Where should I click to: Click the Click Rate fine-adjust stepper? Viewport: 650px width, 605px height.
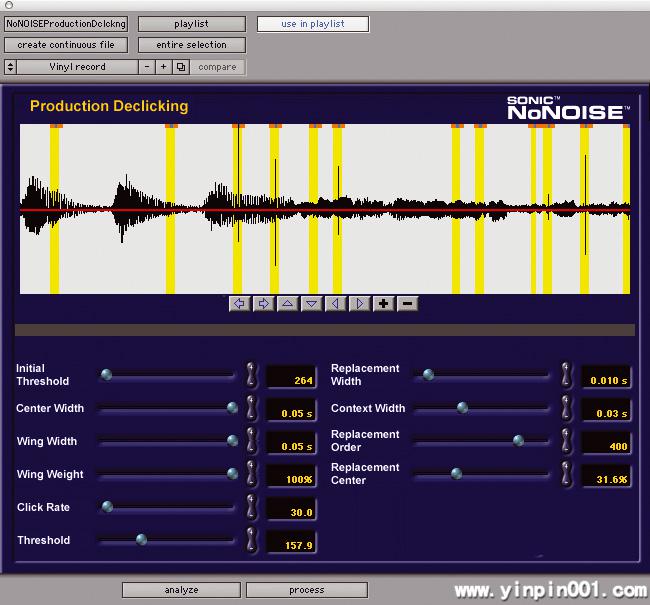[251, 507]
